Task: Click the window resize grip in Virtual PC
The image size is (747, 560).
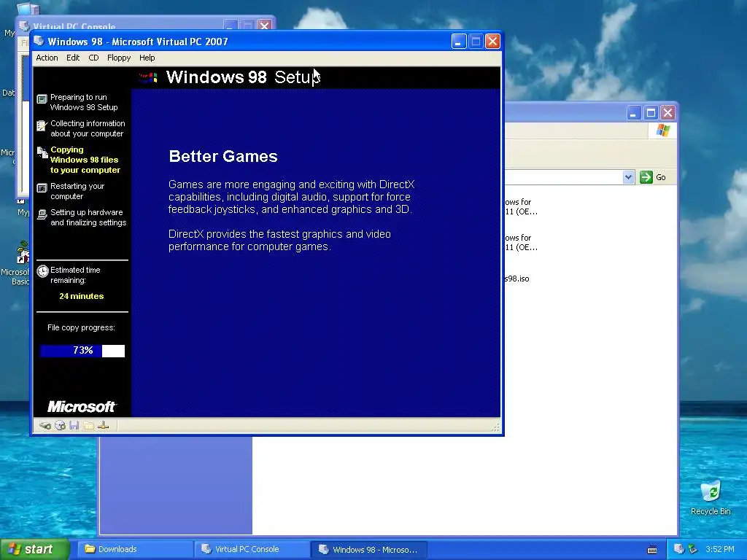Action: 495,427
